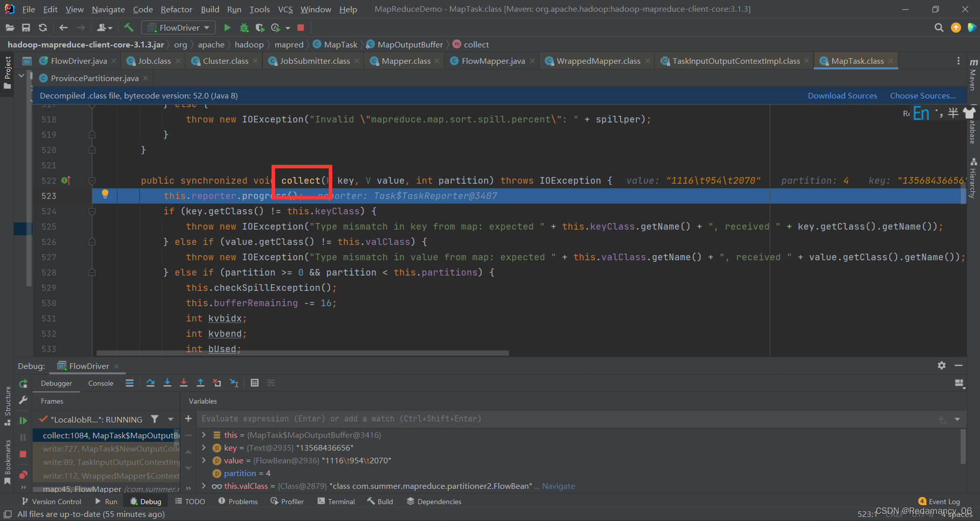View breakpoints with the double red circle icon
Screen dimensions: 980x521
(x=23, y=475)
